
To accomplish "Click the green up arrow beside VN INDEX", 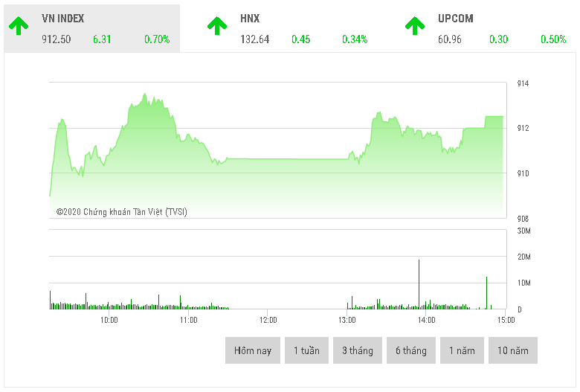I will [19, 26].
